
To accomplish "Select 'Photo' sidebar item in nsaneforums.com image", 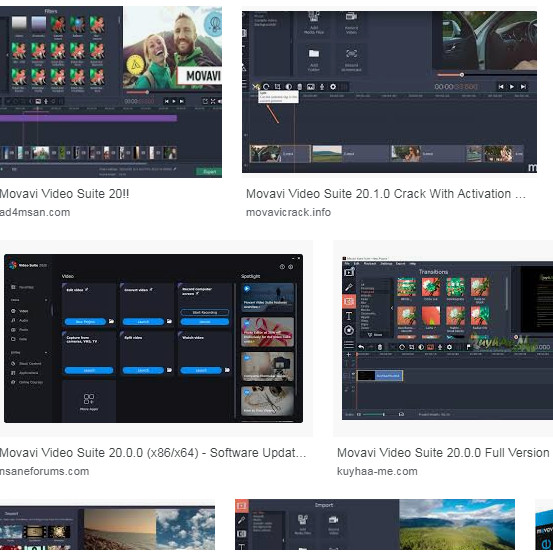I will (20, 329).
